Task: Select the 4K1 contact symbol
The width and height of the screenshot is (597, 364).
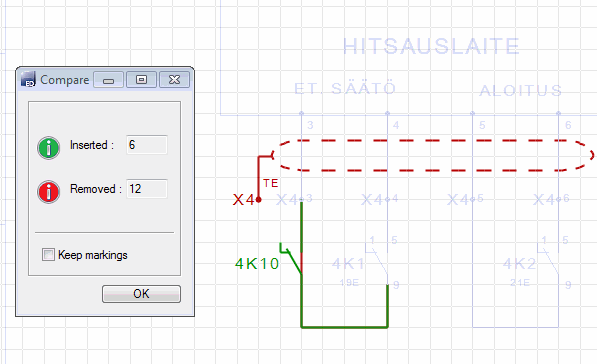Action: (x=377, y=260)
